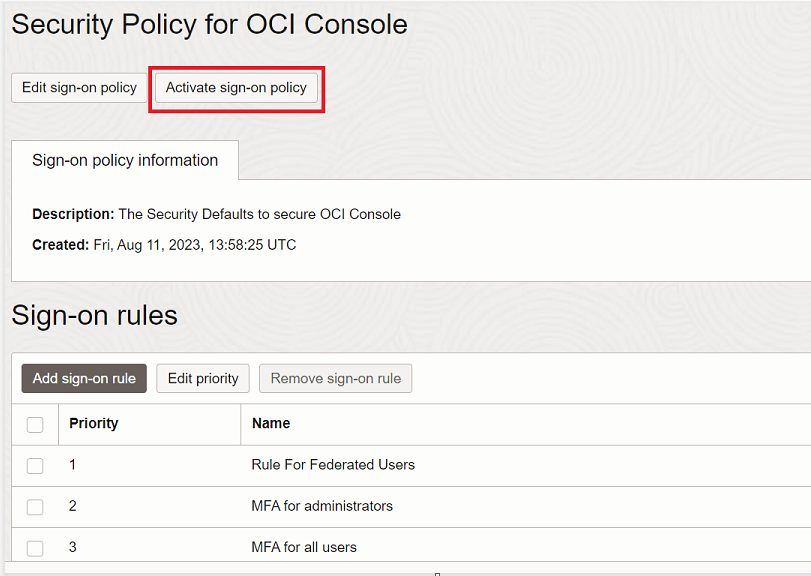The width and height of the screenshot is (811, 576).
Task: Click the Priority column header
Action: (x=94, y=423)
